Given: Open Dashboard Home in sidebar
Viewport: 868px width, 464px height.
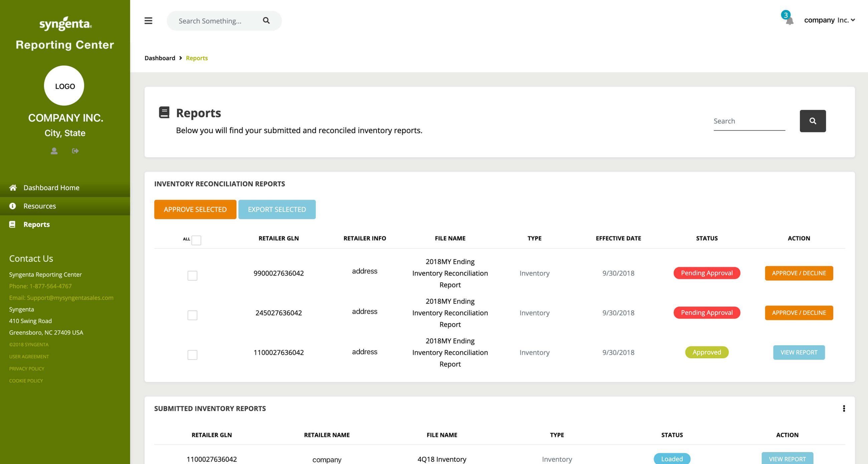Looking at the screenshot, I should (51, 187).
